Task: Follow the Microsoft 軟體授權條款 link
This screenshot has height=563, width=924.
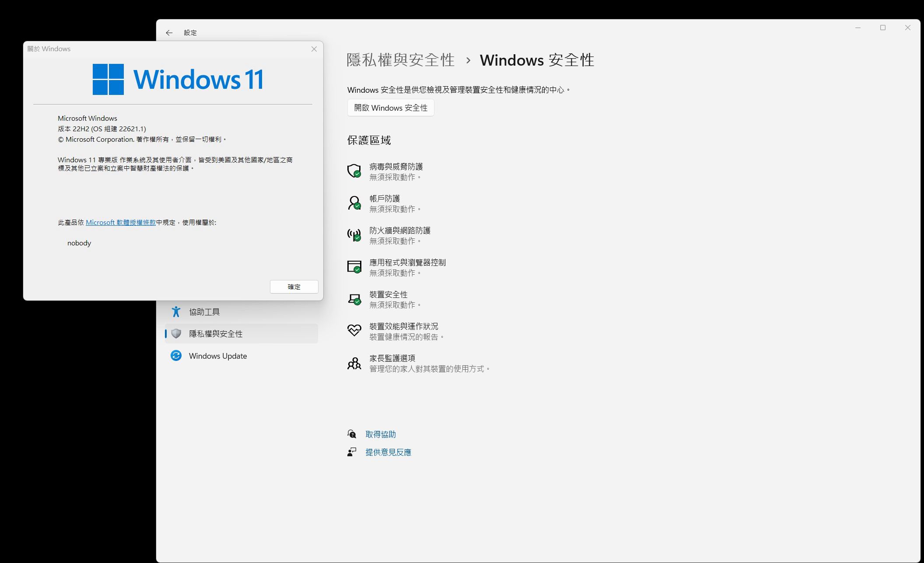Action: (x=121, y=222)
